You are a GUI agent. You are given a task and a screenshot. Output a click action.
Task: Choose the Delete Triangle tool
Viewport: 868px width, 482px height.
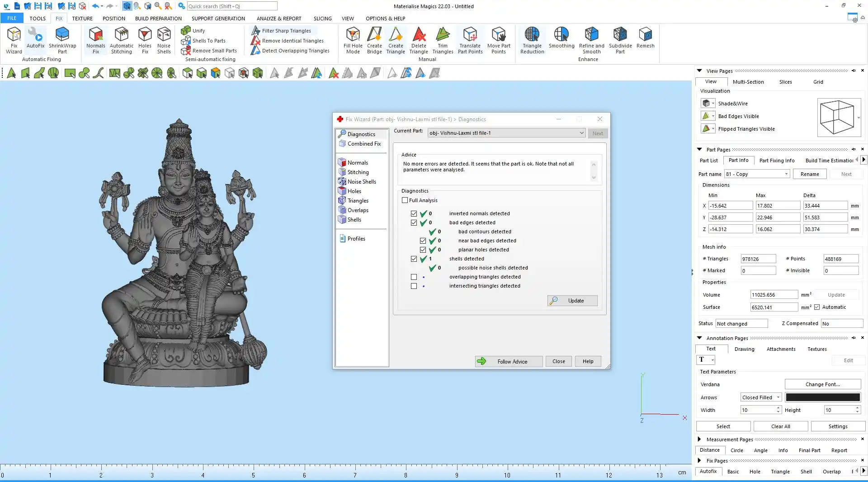pos(419,40)
